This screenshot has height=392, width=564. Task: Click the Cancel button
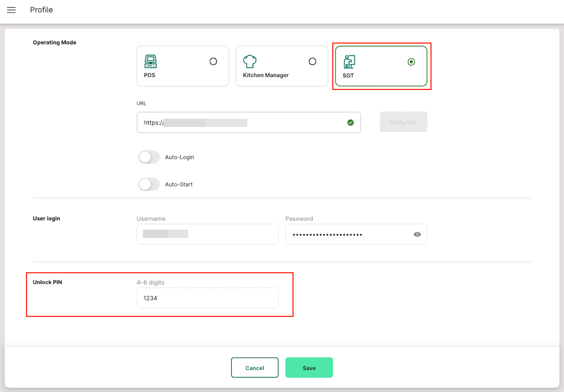254,368
